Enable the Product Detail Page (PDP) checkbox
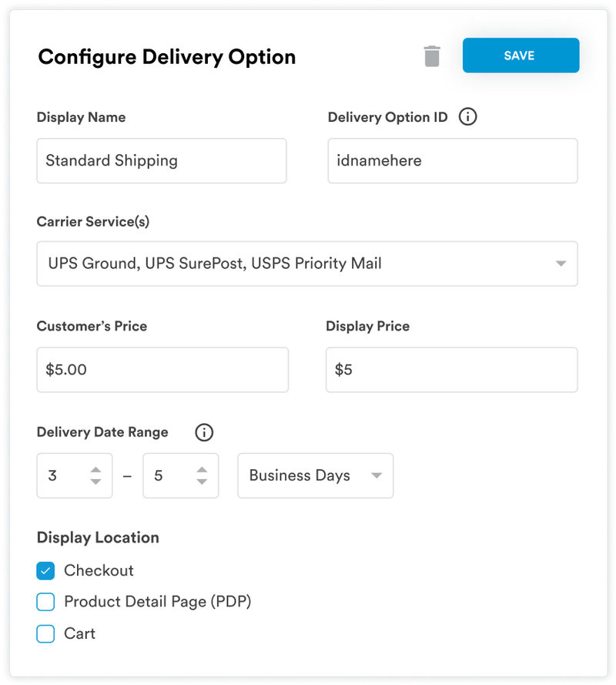The width and height of the screenshot is (616, 685). click(x=45, y=602)
